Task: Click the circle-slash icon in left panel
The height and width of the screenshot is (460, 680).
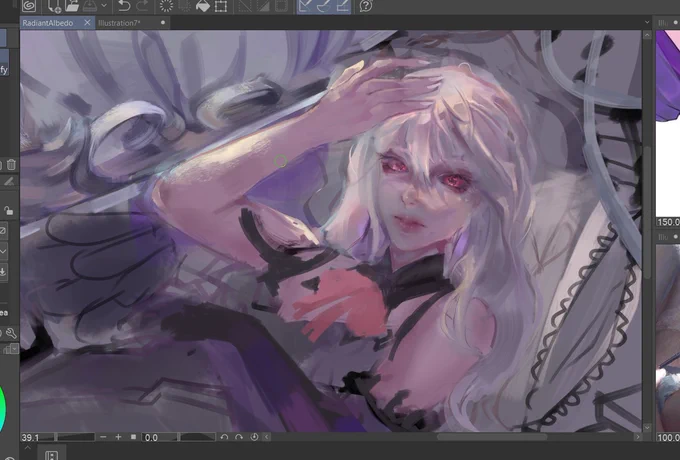Action: point(2,230)
